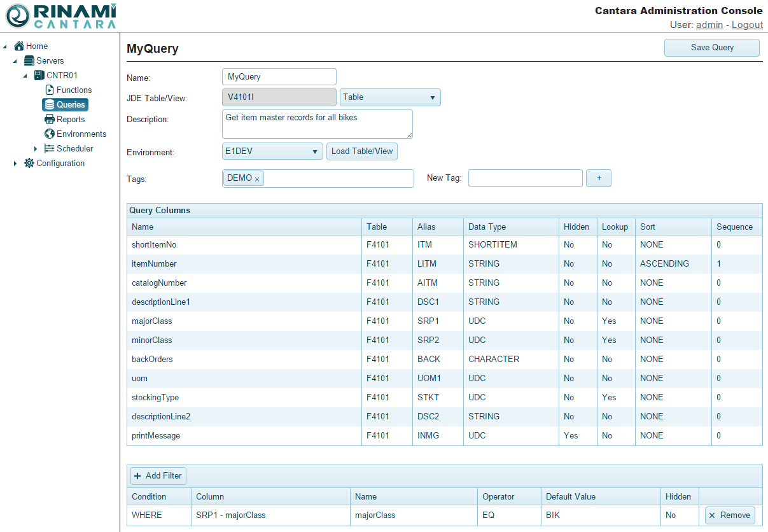Click the Add Filter button

coord(158,475)
